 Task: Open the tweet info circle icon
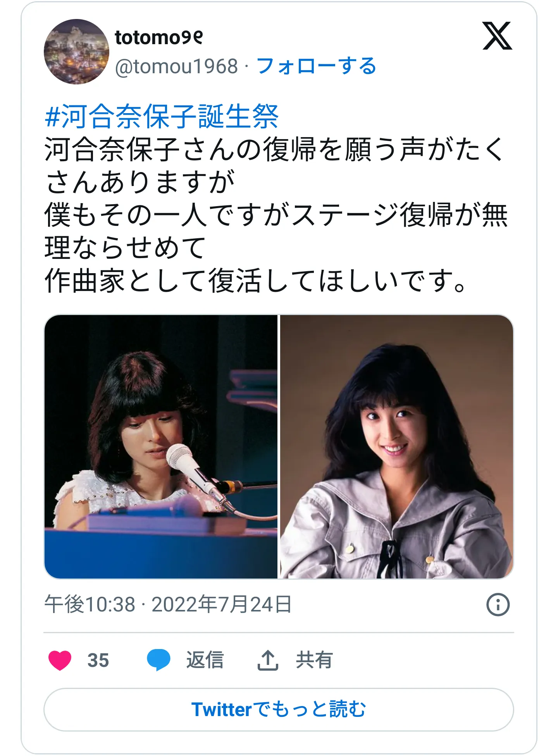[x=498, y=604]
